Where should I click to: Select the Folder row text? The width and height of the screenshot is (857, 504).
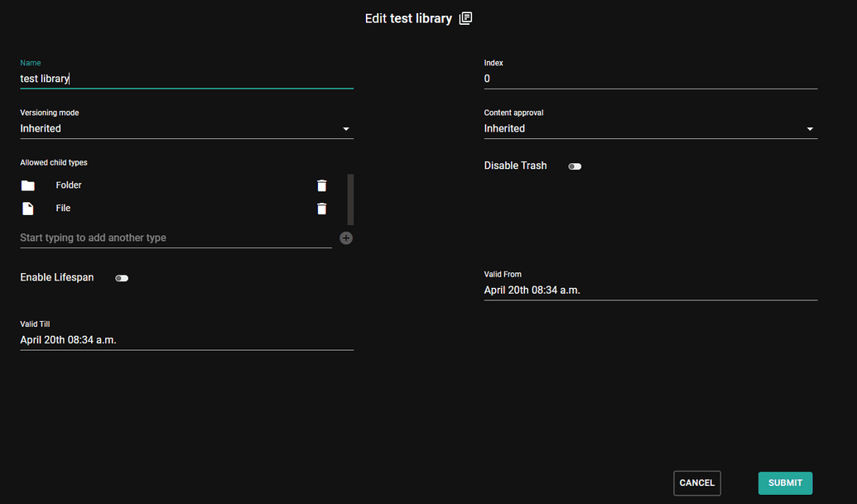pos(69,185)
